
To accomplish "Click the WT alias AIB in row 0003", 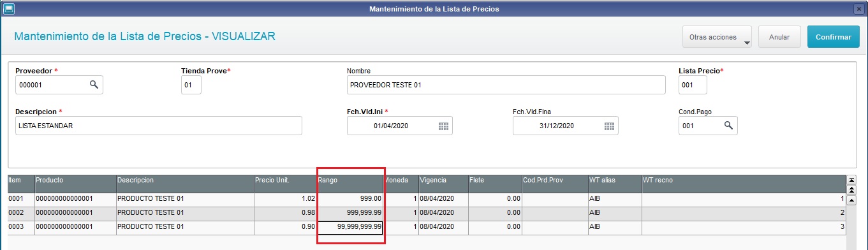I will 614,227.
